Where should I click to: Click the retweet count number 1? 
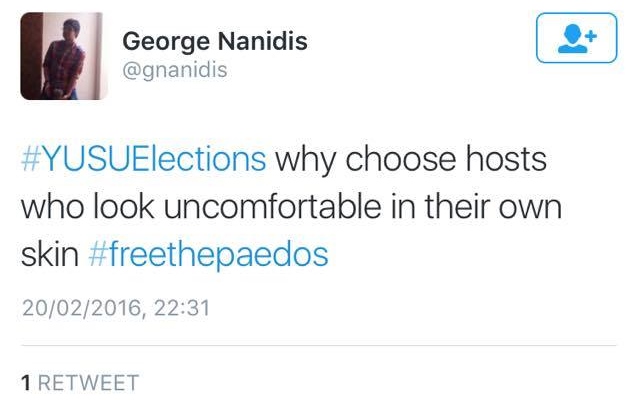26,383
